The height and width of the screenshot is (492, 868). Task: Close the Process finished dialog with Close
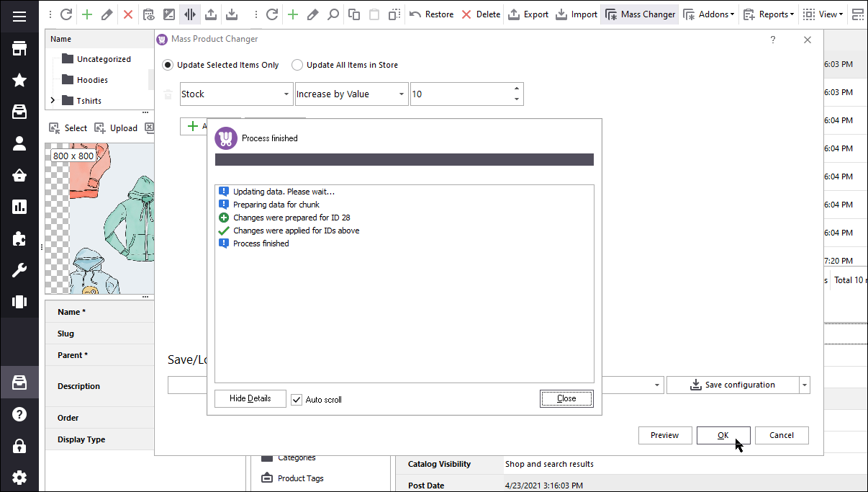click(x=566, y=398)
